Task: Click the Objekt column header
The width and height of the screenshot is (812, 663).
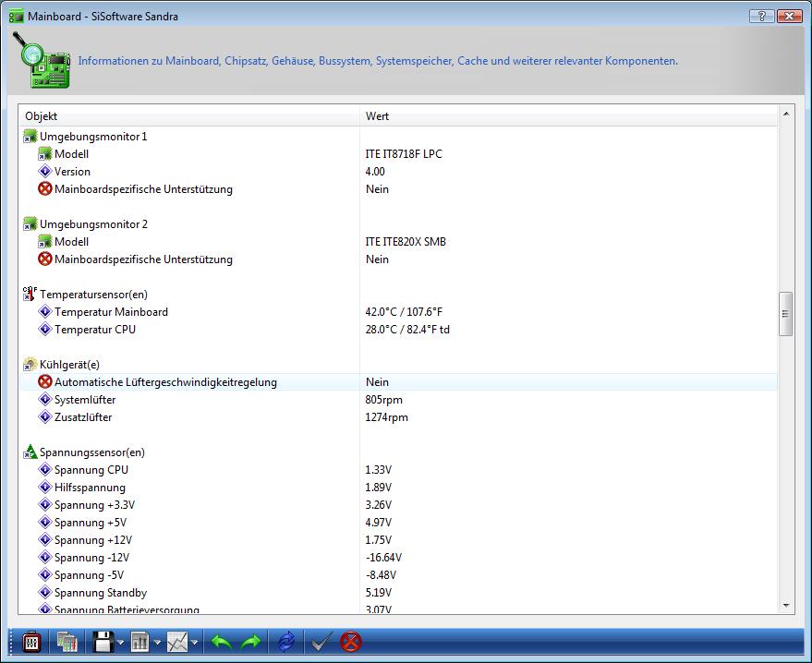Action: 189,116
